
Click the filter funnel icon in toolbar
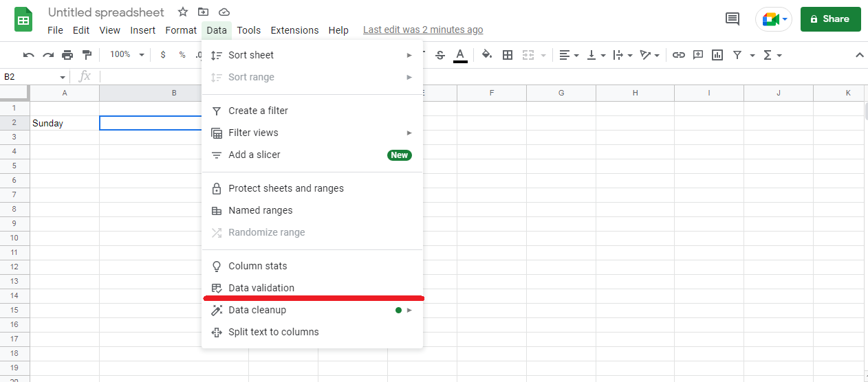(x=737, y=55)
